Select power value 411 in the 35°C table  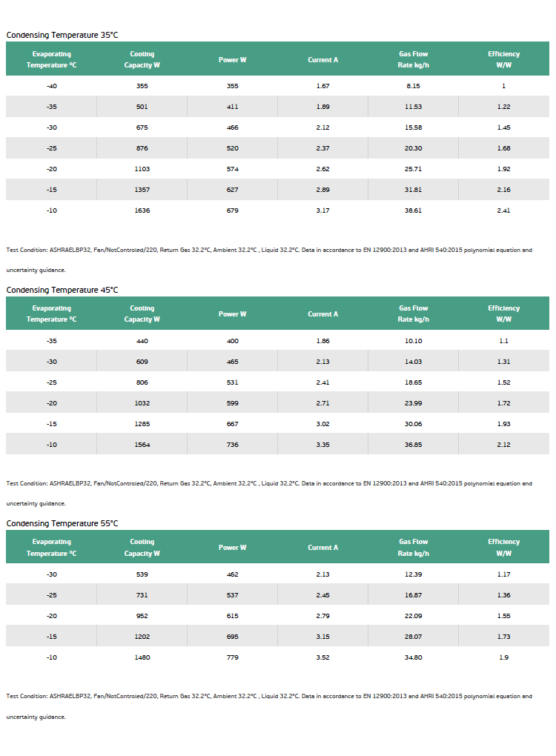(233, 107)
